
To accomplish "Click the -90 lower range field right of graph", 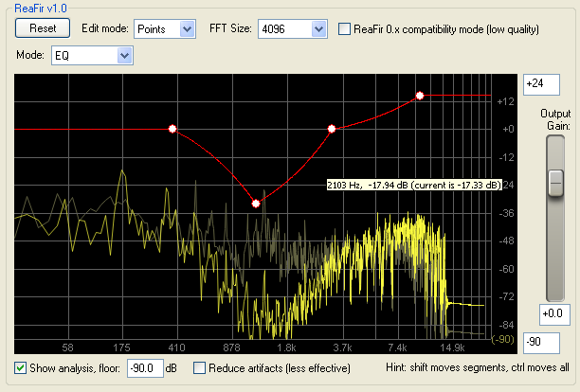I will click(x=539, y=340).
